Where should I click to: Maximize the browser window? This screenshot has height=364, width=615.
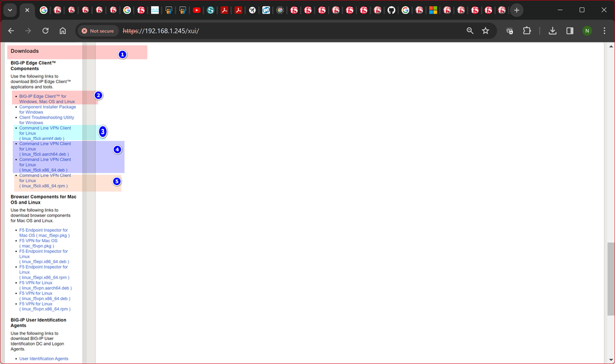click(582, 10)
